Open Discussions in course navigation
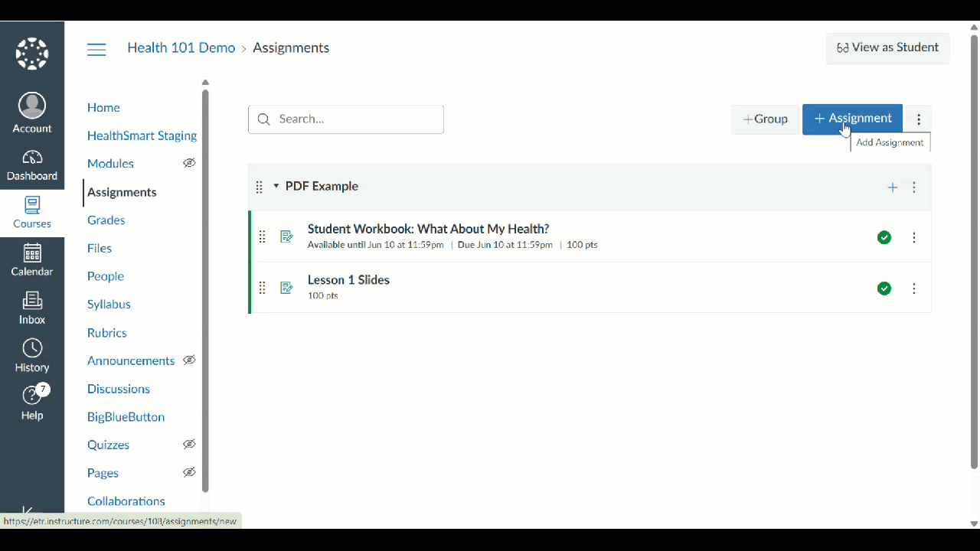The width and height of the screenshot is (980, 551). pyautogui.click(x=119, y=389)
